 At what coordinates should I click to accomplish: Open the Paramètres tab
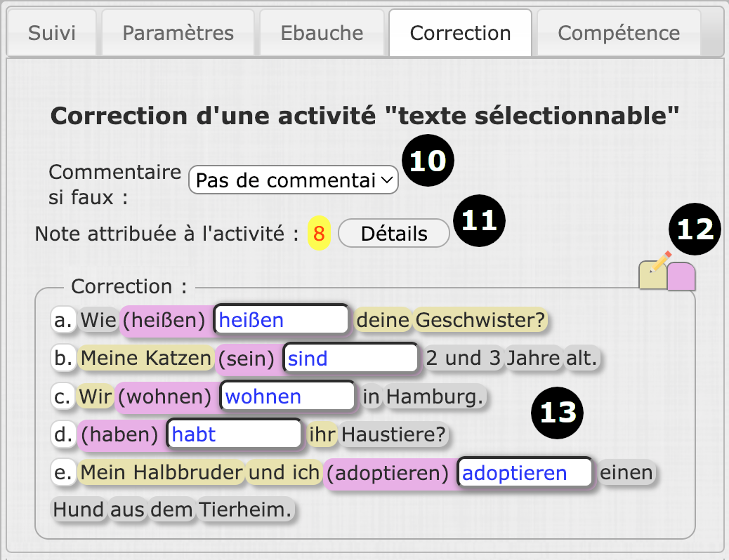(x=178, y=33)
